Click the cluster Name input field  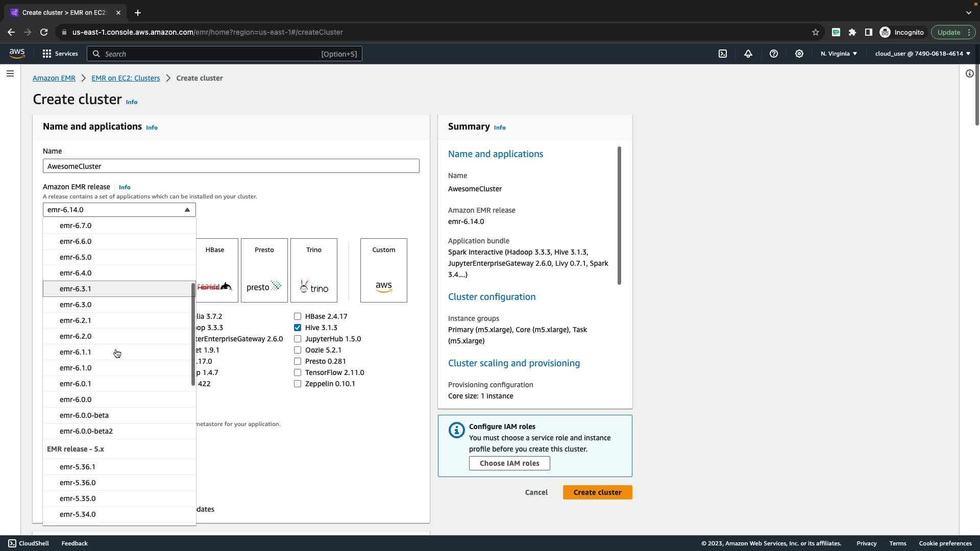[x=231, y=166]
